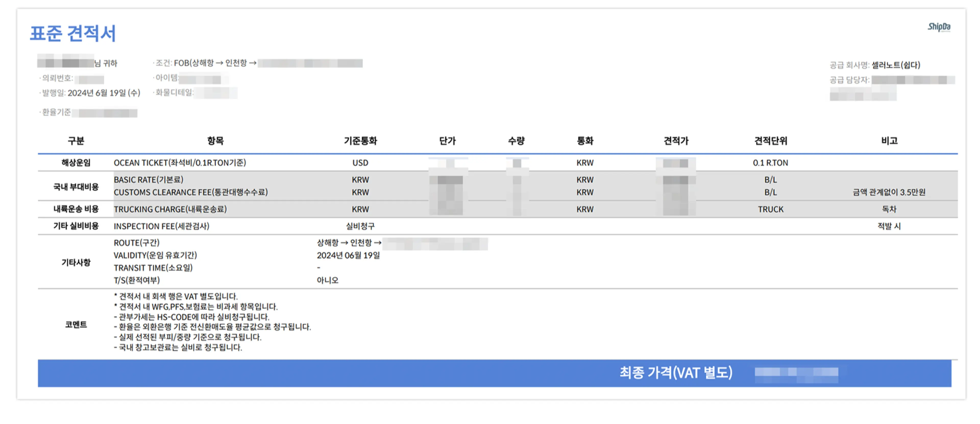Screen dimensions: 980x424
Task: Click the '실비청구' cell
Action: [x=360, y=226]
